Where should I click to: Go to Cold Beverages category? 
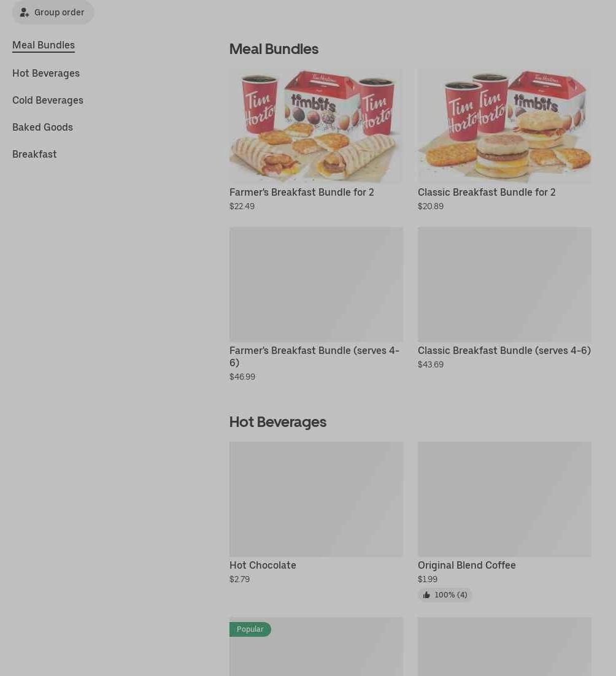click(48, 101)
